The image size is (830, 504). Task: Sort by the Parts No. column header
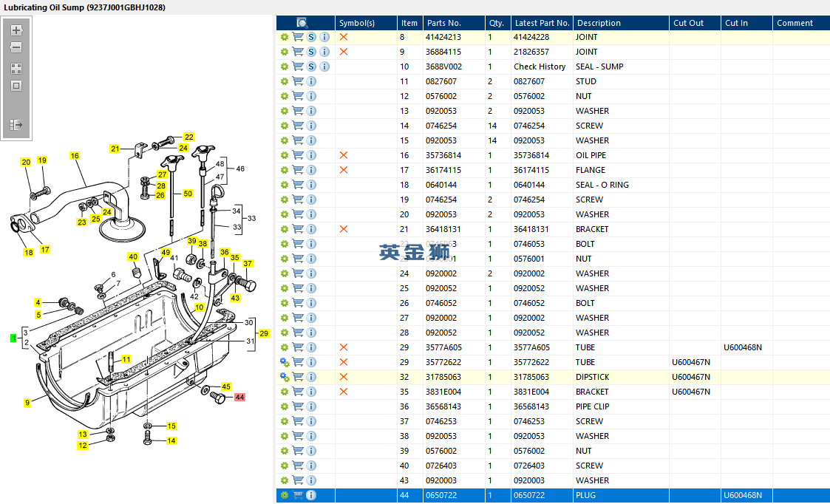(443, 23)
